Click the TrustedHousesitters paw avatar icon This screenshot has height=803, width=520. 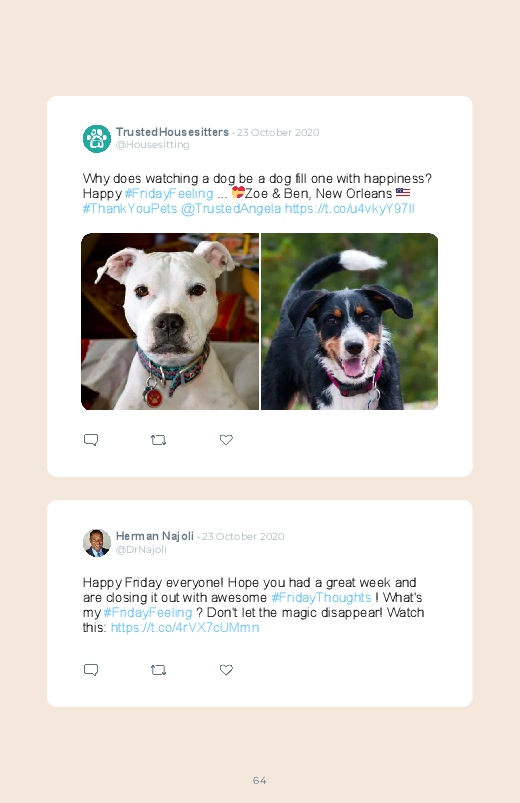tap(97, 138)
